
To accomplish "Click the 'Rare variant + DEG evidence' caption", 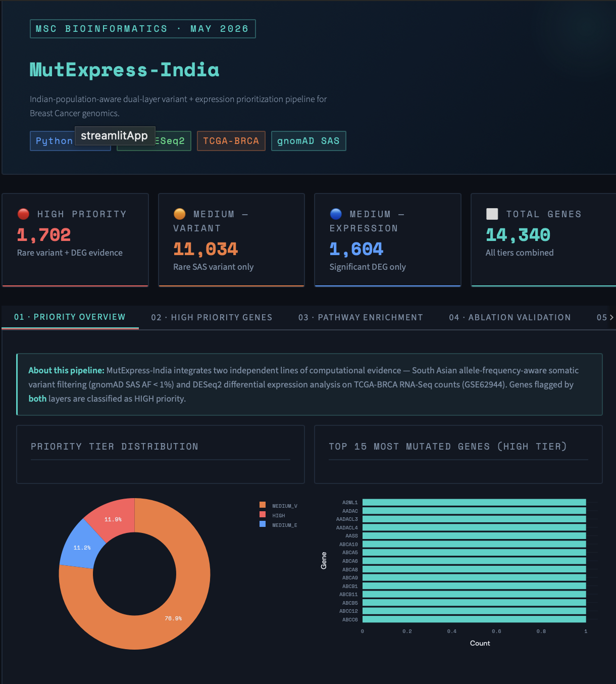I will tap(70, 253).
